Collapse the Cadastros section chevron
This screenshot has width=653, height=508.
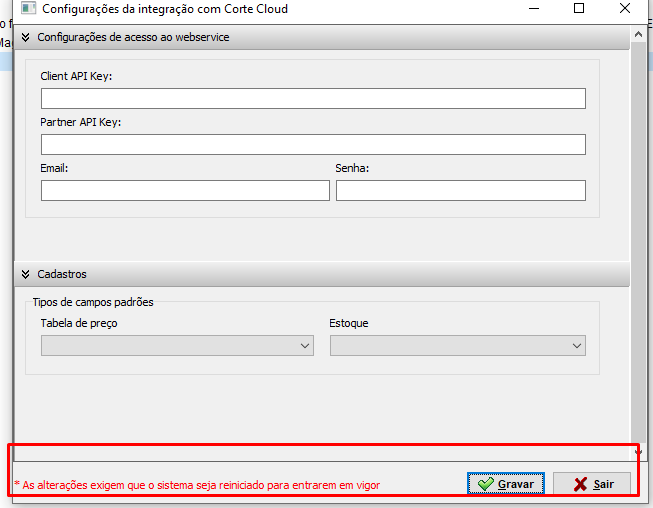(x=25, y=274)
